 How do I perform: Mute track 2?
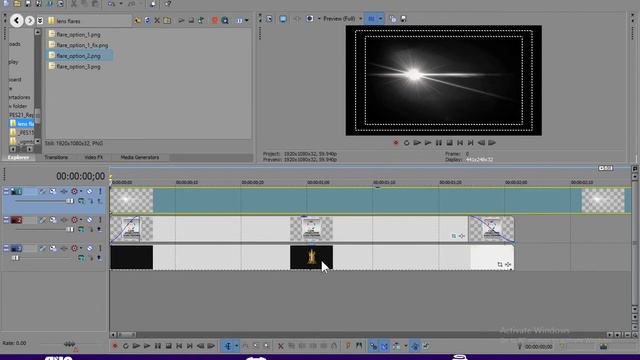tap(89, 220)
